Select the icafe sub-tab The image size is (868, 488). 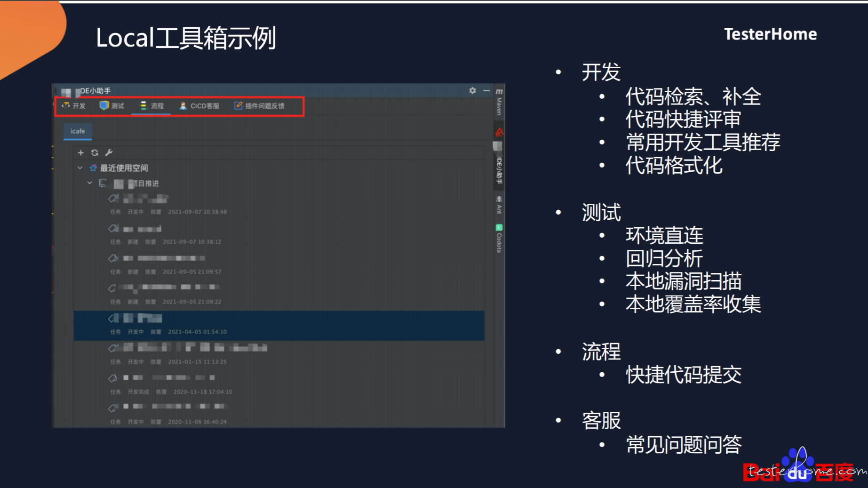tap(78, 131)
